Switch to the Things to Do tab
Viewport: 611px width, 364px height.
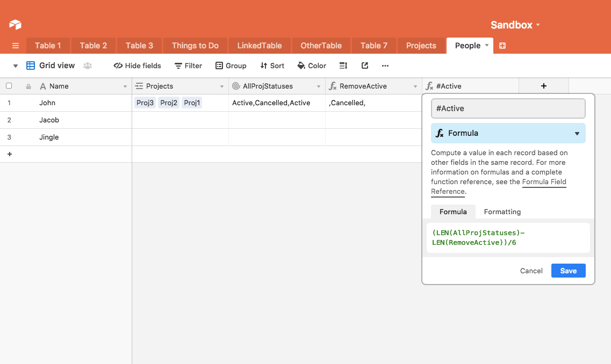click(195, 46)
